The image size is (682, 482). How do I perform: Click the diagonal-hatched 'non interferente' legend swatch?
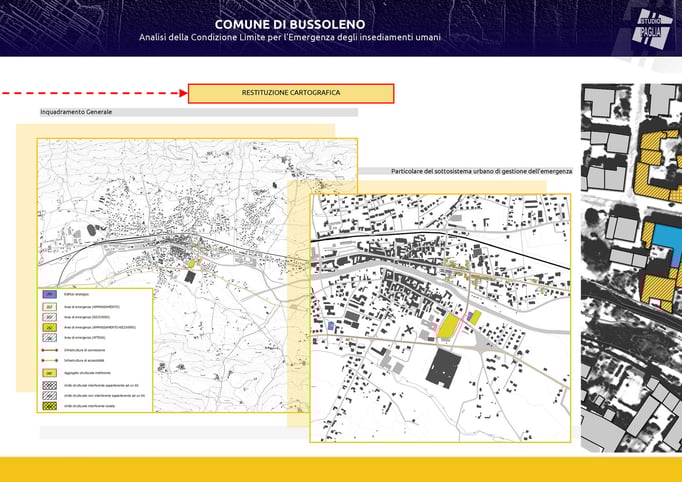[x=50, y=396]
